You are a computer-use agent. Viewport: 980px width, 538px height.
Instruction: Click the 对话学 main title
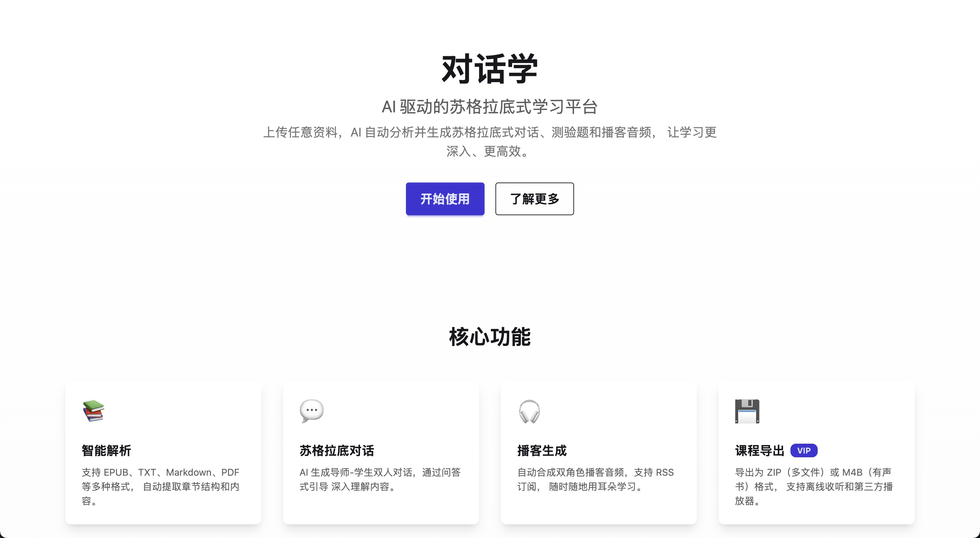pos(490,69)
